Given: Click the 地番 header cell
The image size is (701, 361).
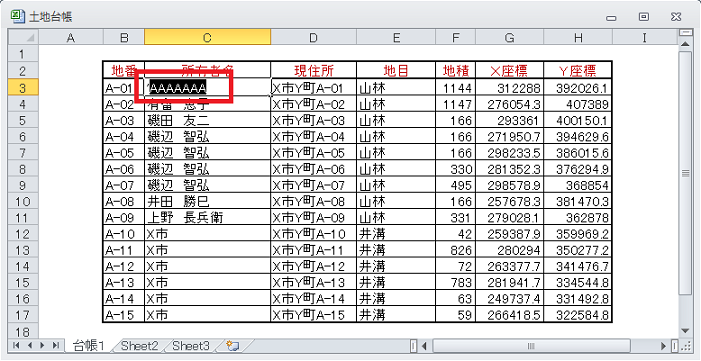Looking at the screenshot, I should pyautogui.click(x=124, y=70).
